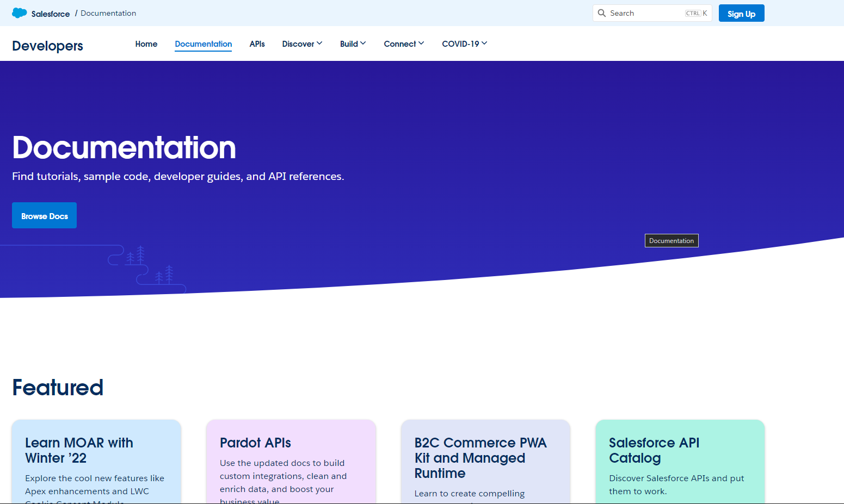
Task: Go to Developers site title
Action: point(47,46)
